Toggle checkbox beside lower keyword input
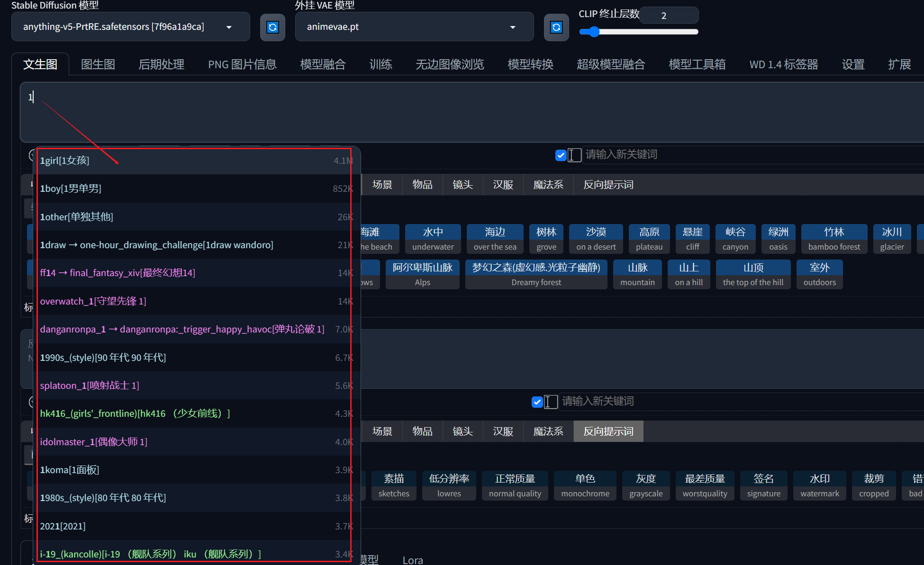Viewport: 924px width, 565px height. [x=537, y=402]
